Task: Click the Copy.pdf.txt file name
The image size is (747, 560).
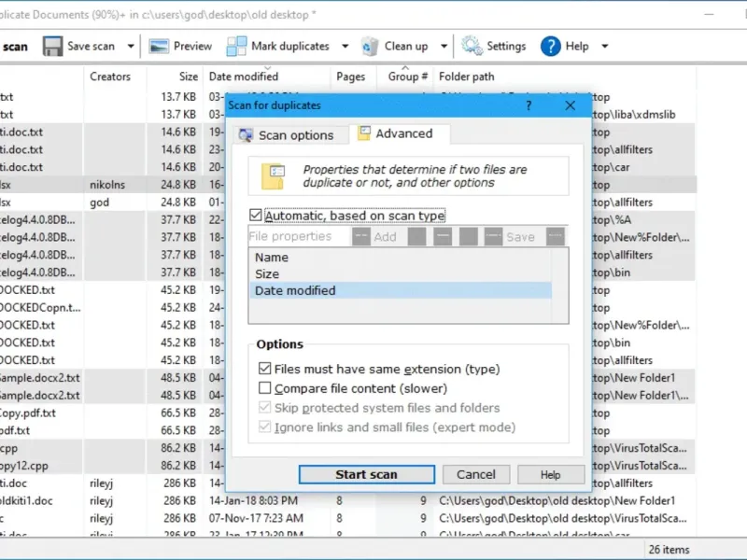Action: (28, 413)
